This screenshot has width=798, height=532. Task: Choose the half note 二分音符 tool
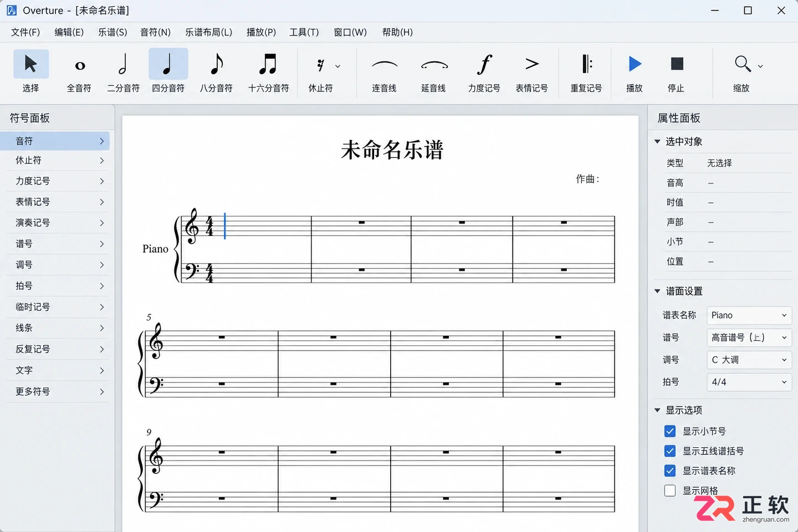[123, 72]
